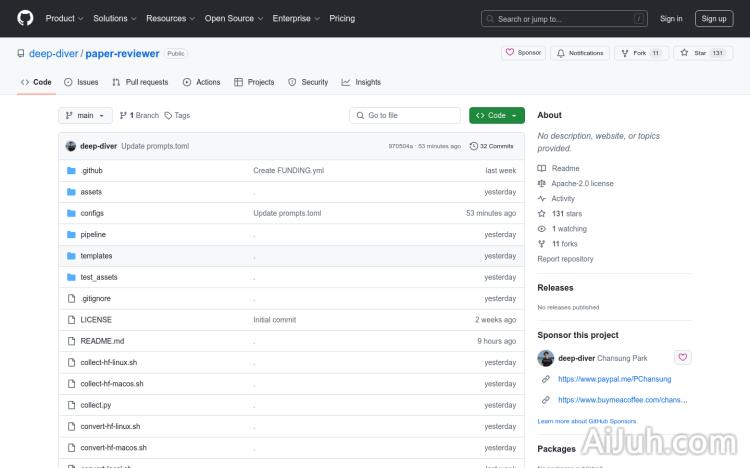Viewport: 750px width, 468px height.
Task: Toggle Notifications for the repository
Action: [580, 53]
